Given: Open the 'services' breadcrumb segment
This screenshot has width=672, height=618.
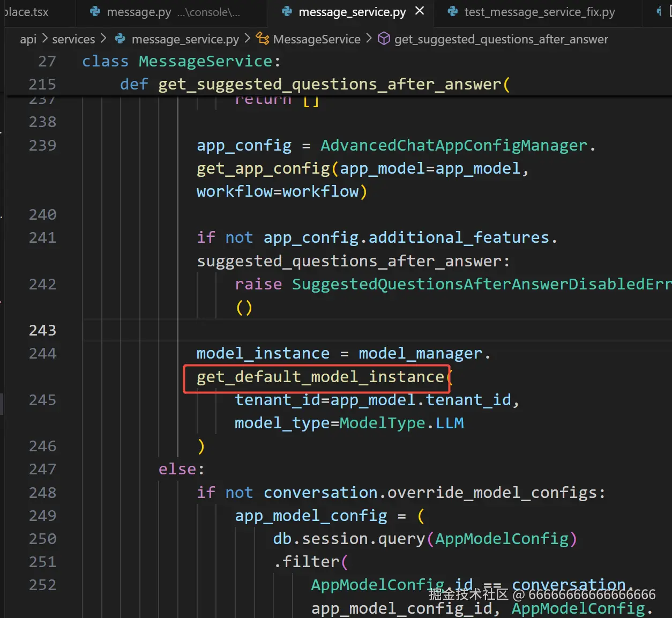Looking at the screenshot, I should (73, 39).
